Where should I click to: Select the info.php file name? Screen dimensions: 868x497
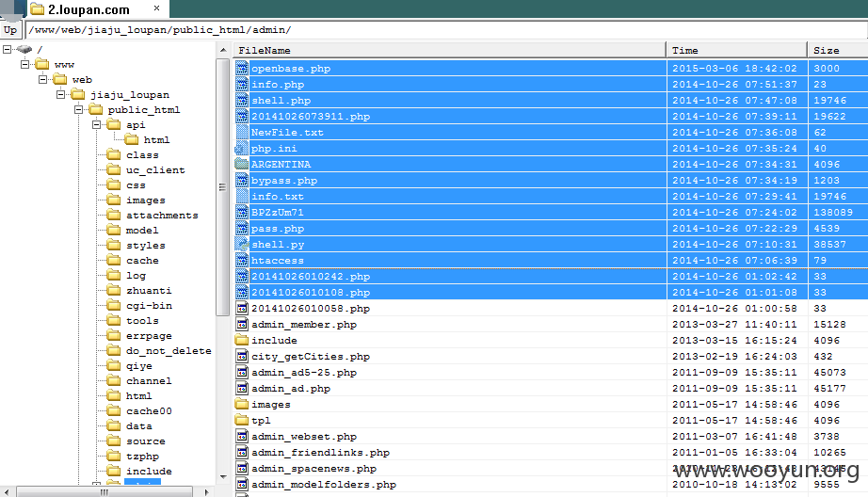278,84
